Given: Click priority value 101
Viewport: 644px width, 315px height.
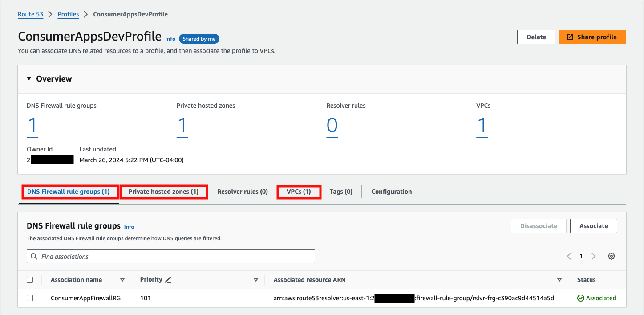Looking at the screenshot, I should (x=146, y=298).
